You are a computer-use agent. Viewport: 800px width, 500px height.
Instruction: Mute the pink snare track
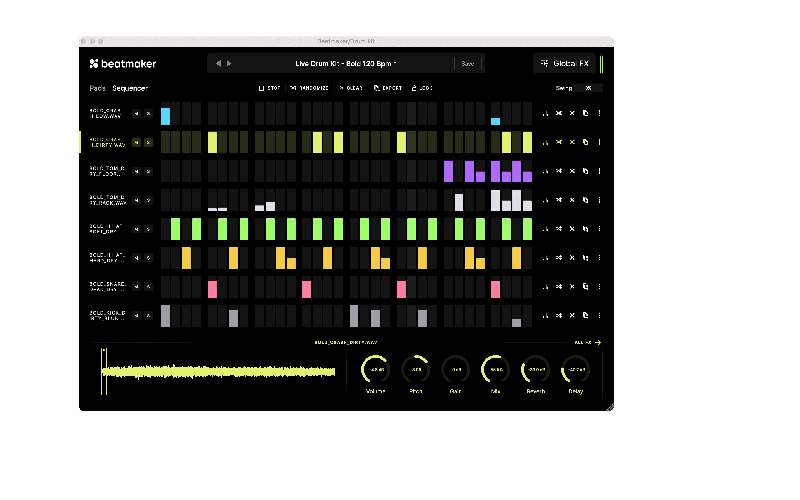[136, 287]
